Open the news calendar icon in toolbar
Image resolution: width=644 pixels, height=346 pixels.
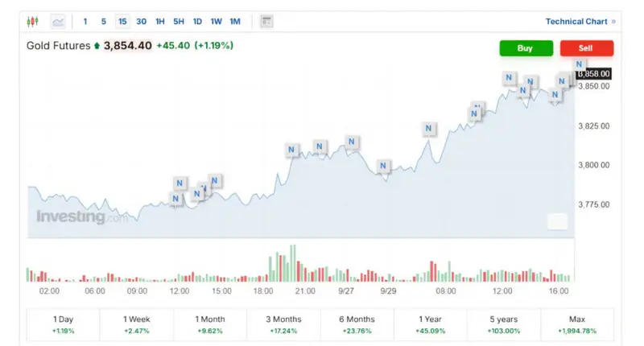pos(266,22)
